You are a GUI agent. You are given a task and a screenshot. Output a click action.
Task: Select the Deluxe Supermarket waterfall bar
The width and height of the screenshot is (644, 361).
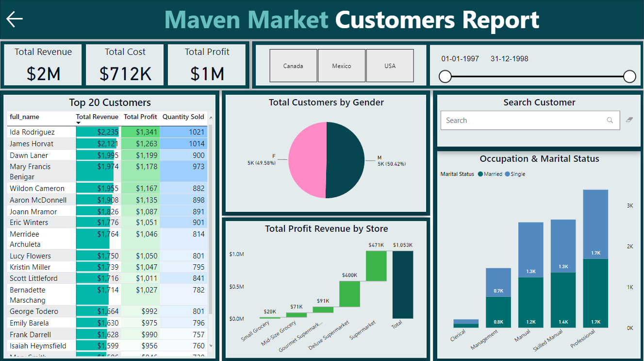349,294
